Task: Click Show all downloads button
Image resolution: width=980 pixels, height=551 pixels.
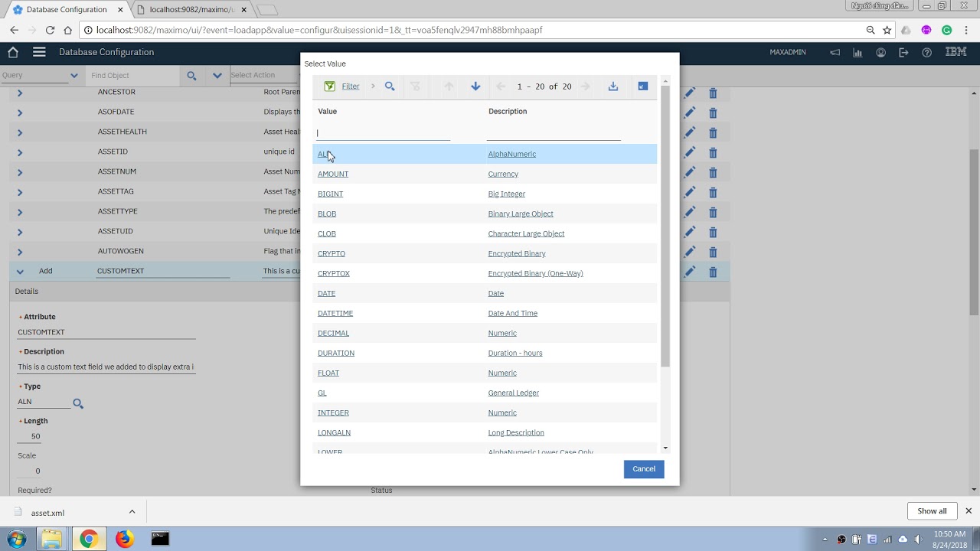Action: click(x=932, y=511)
